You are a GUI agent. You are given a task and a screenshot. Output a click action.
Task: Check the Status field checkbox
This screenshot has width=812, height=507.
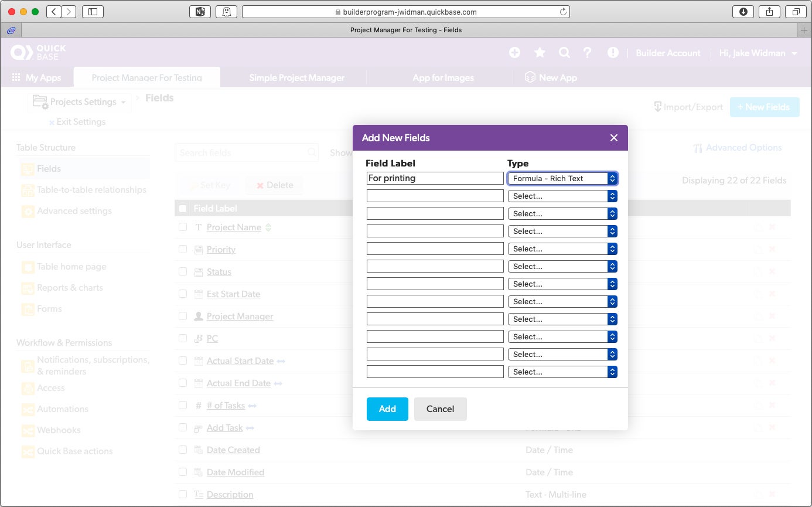(183, 271)
